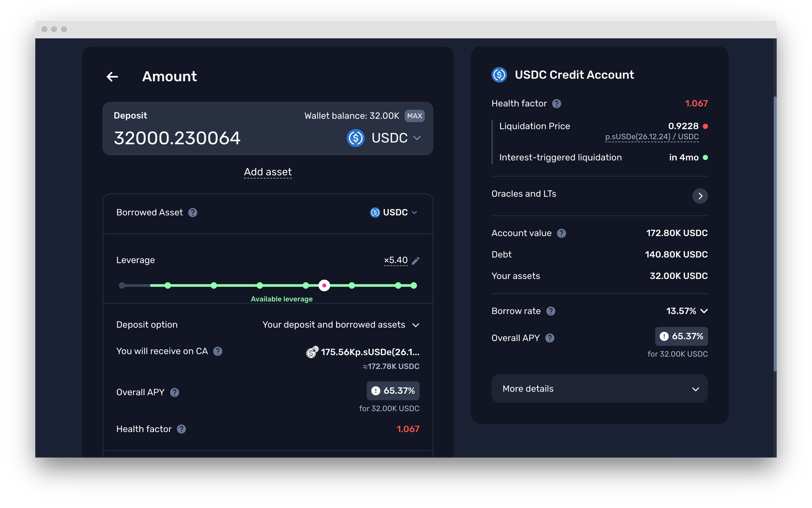
Task: Click the 65.37% APY warning badge in sidebar
Action: pyautogui.click(x=681, y=336)
